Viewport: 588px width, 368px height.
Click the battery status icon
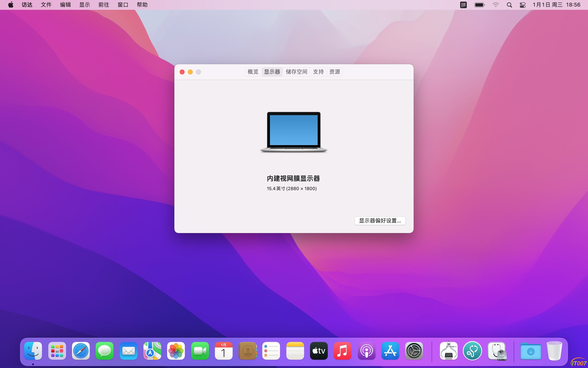[480, 5]
